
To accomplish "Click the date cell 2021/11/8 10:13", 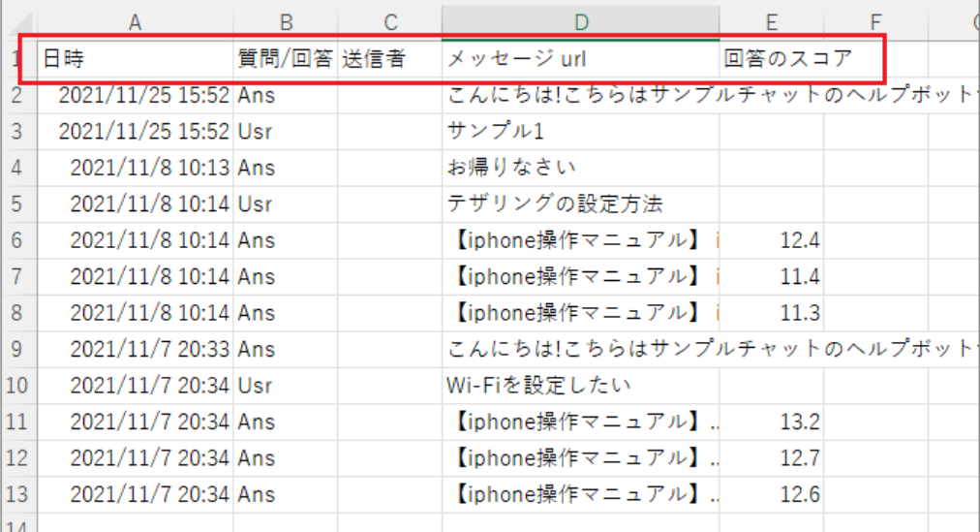I will click(135, 168).
